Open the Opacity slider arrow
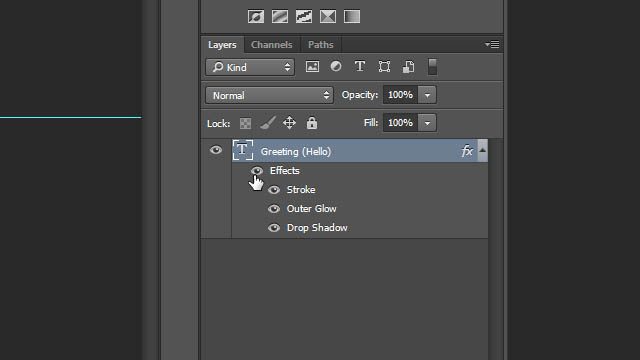 (427, 95)
